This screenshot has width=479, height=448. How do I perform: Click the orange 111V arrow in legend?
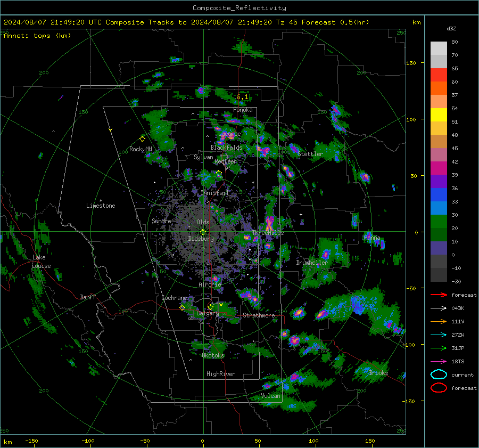click(x=439, y=321)
